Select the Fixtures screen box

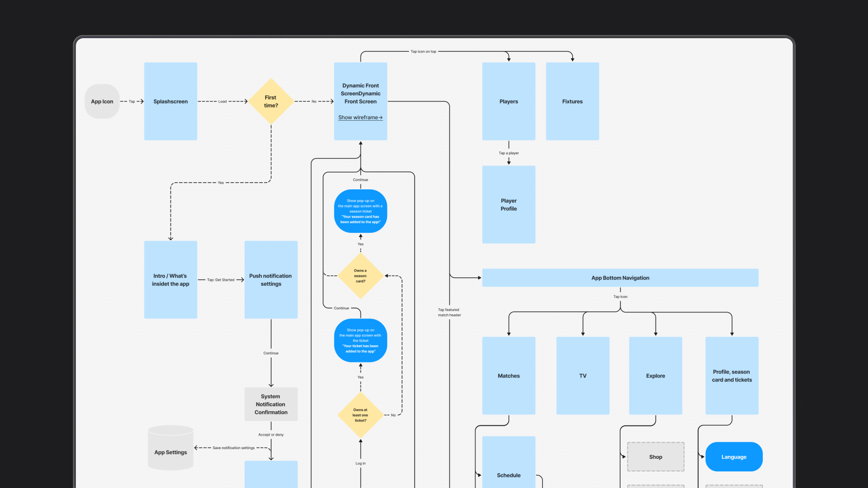572,101
